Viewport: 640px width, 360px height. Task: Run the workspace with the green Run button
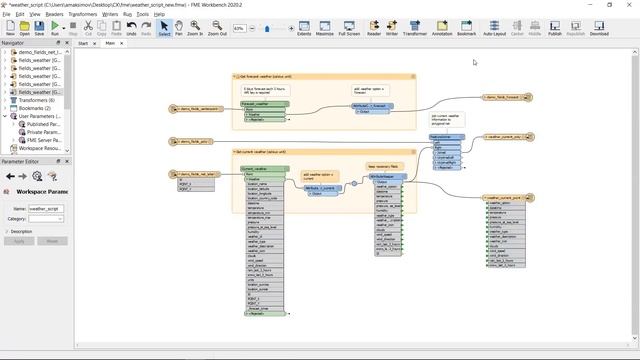(x=54, y=28)
